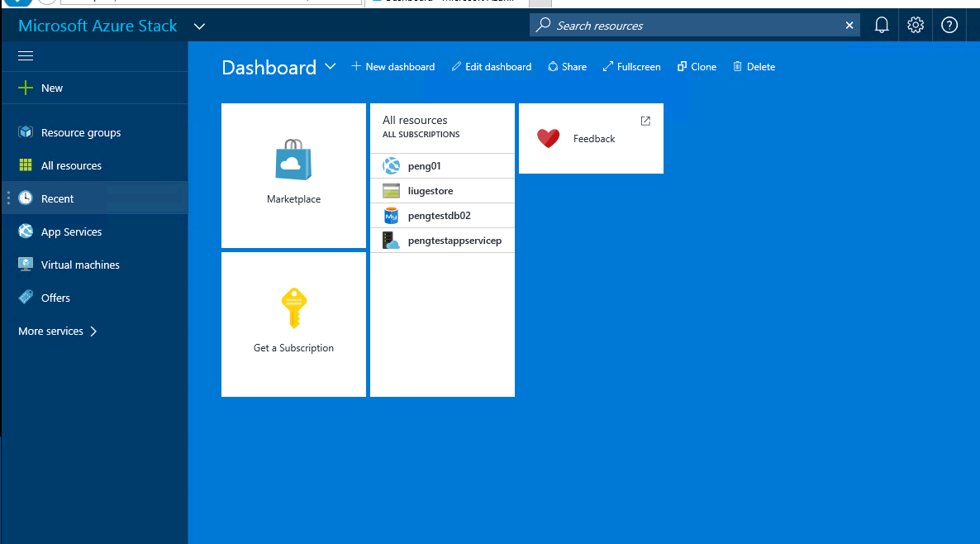Expand the Microsoft Azure Stack dropdown chevron
Screen dimensions: 980x544
point(199,26)
